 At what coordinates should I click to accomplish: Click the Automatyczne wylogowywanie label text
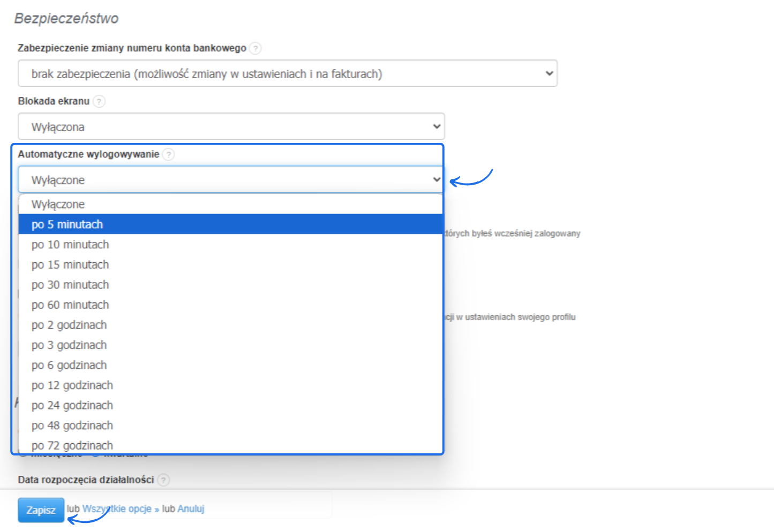click(x=88, y=154)
